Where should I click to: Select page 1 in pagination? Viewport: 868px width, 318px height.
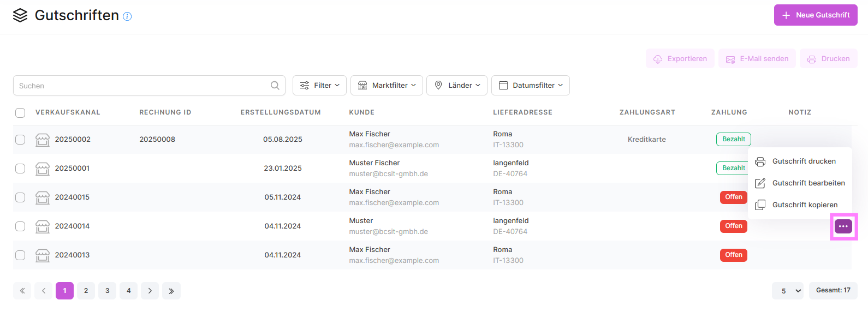point(64,291)
